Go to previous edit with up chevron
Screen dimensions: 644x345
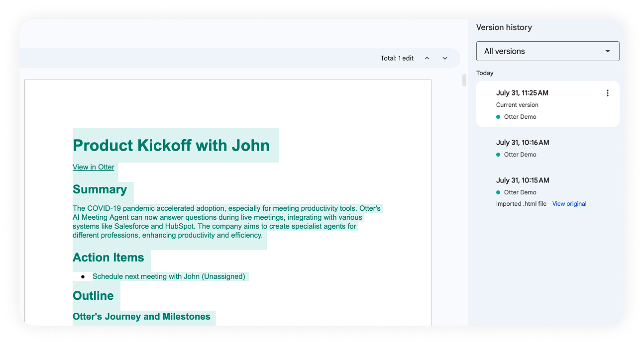click(427, 58)
